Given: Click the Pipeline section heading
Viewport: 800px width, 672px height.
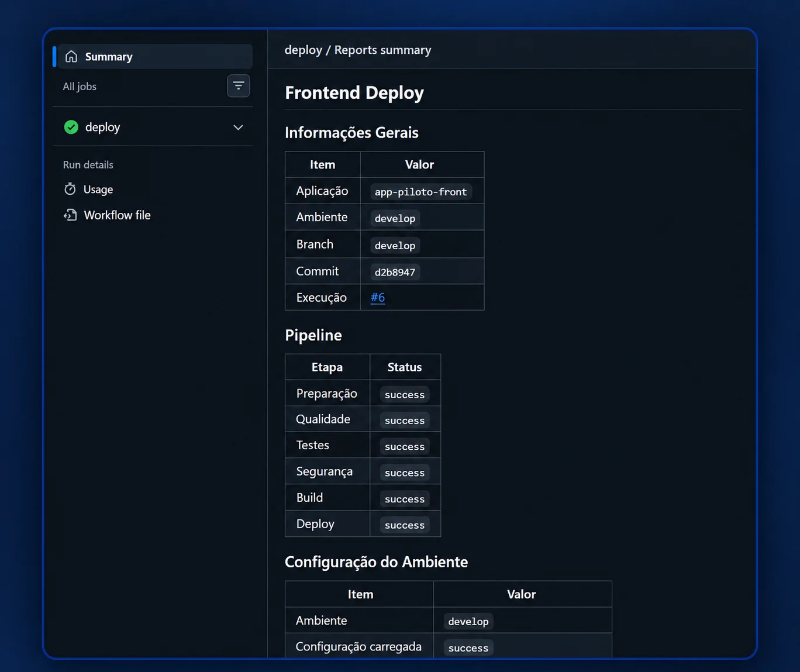Looking at the screenshot, I should pos(313,335).
